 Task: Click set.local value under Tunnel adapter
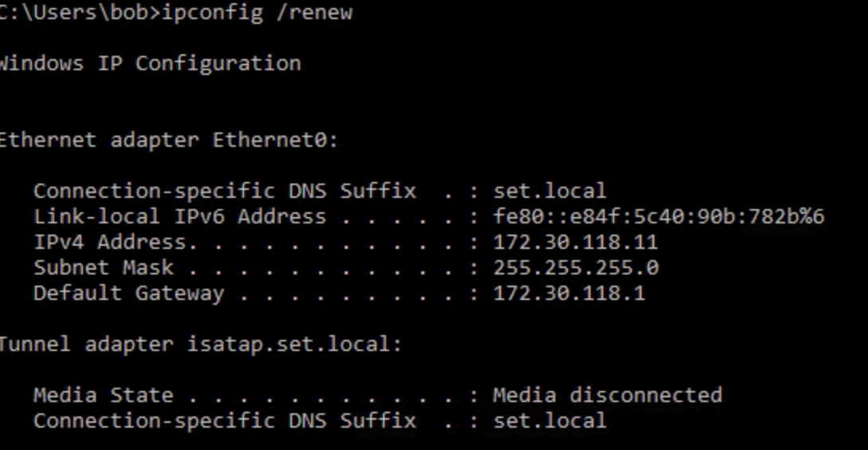click(550, 421)
